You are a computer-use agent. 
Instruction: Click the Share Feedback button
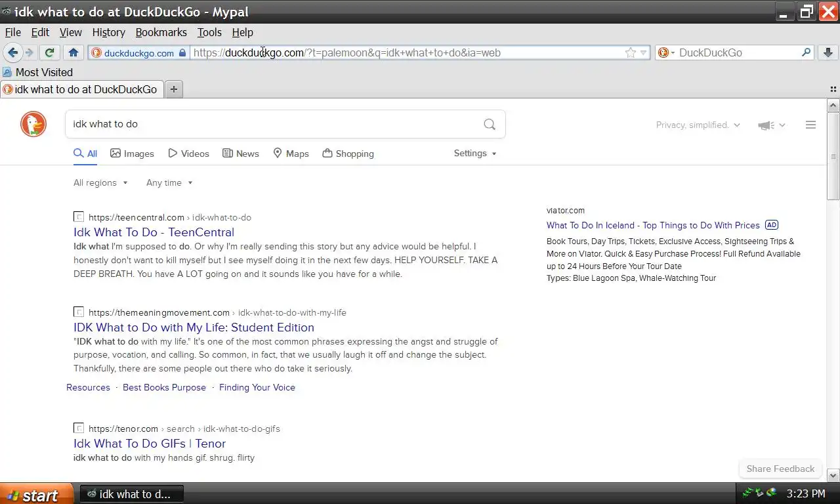(x=780, y=469)
